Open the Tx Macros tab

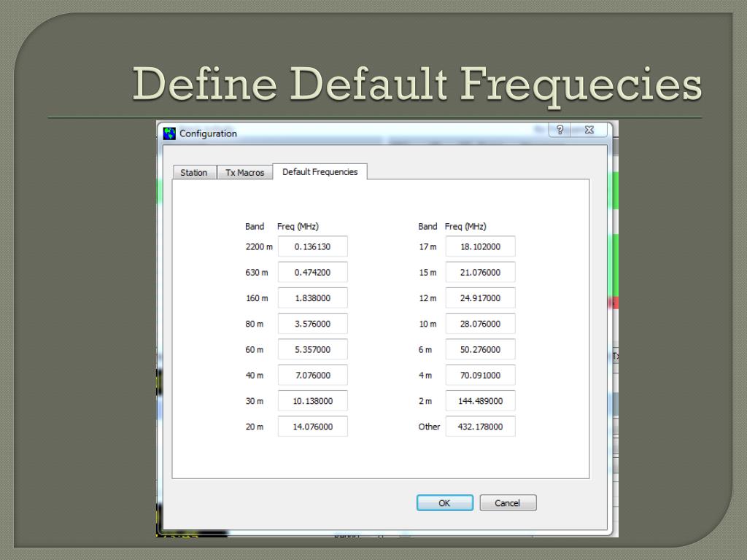click(x=245, y=172)
